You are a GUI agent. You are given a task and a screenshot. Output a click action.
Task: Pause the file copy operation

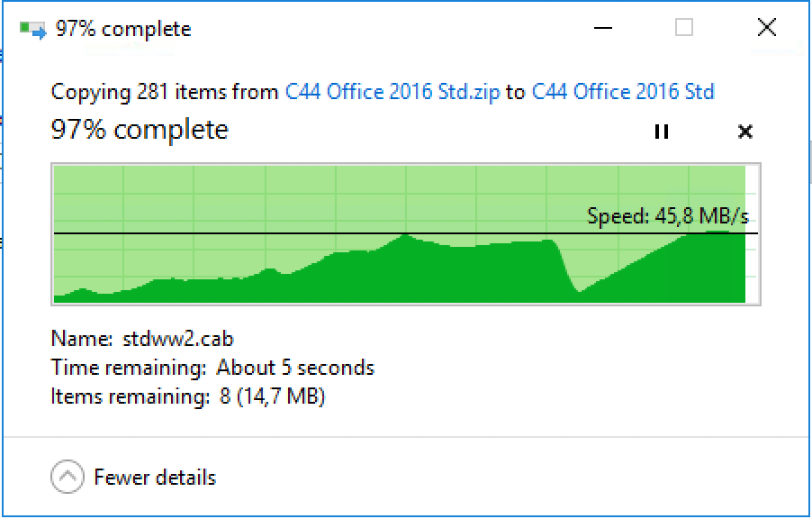pyautogui.click(x=662, y=132)
